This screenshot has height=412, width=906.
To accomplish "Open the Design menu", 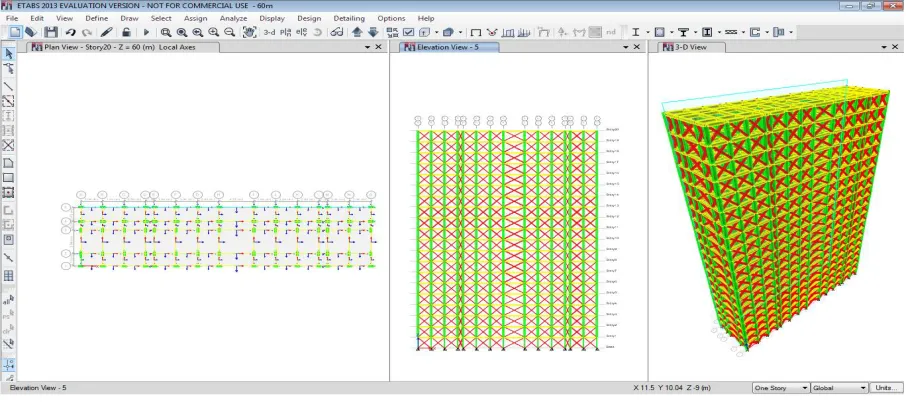I will tap(309, 18).
